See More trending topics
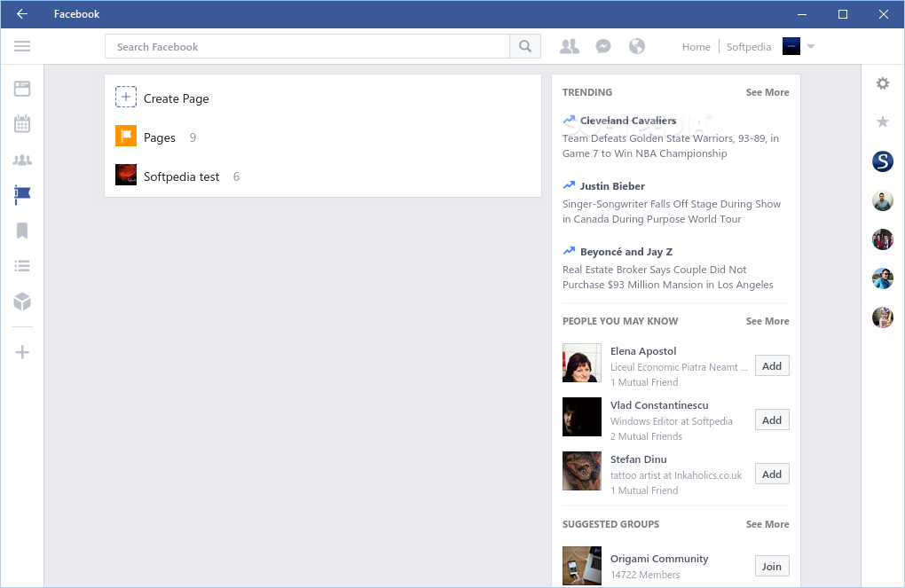The image size is (905, 588). pyautogui.click(x=767, y=92)
